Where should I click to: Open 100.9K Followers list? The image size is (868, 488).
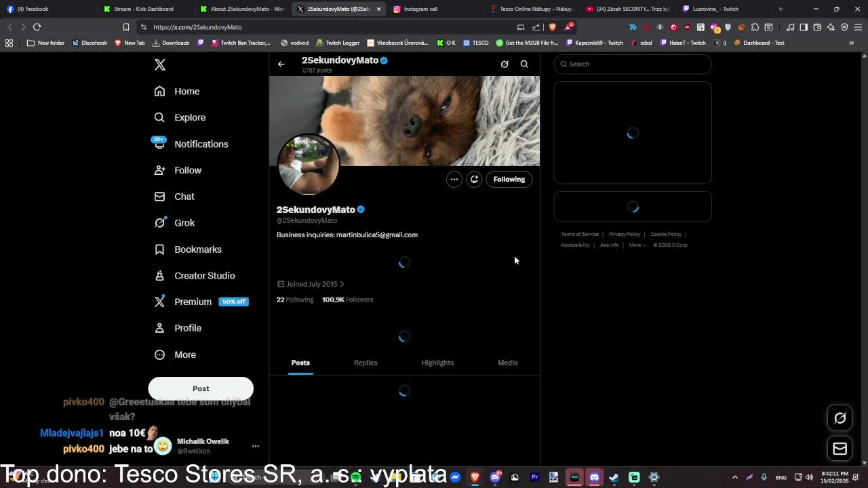click(x=348, y=300)
